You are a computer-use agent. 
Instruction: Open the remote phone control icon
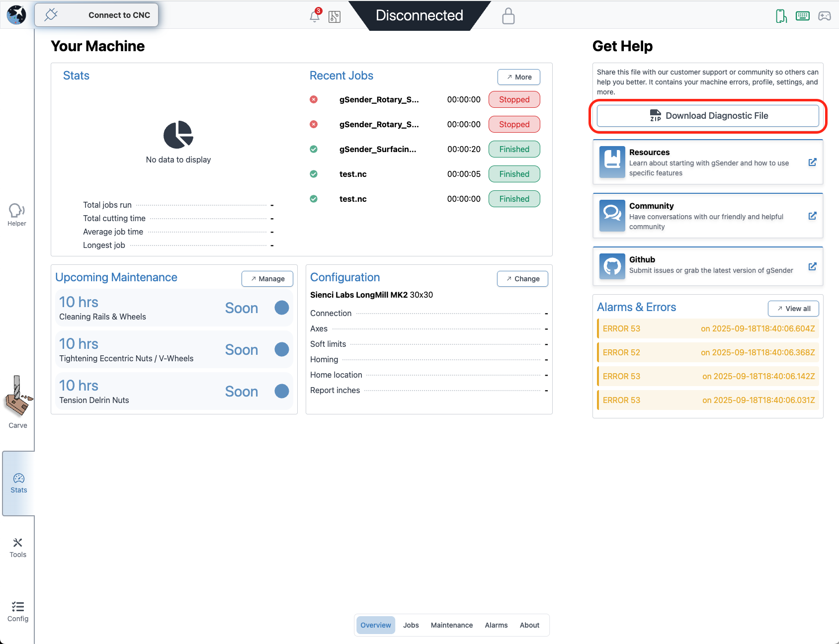click(781, 16)
